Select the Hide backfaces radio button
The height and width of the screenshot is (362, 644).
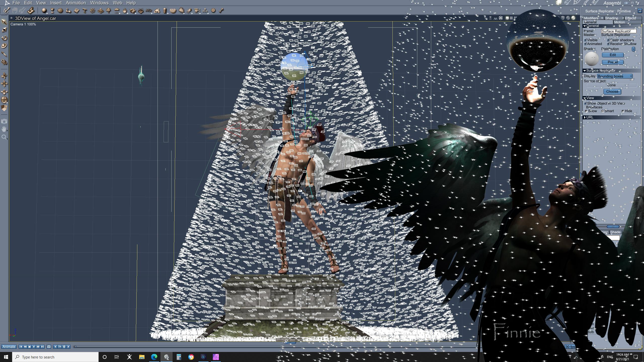coord(623,111)
